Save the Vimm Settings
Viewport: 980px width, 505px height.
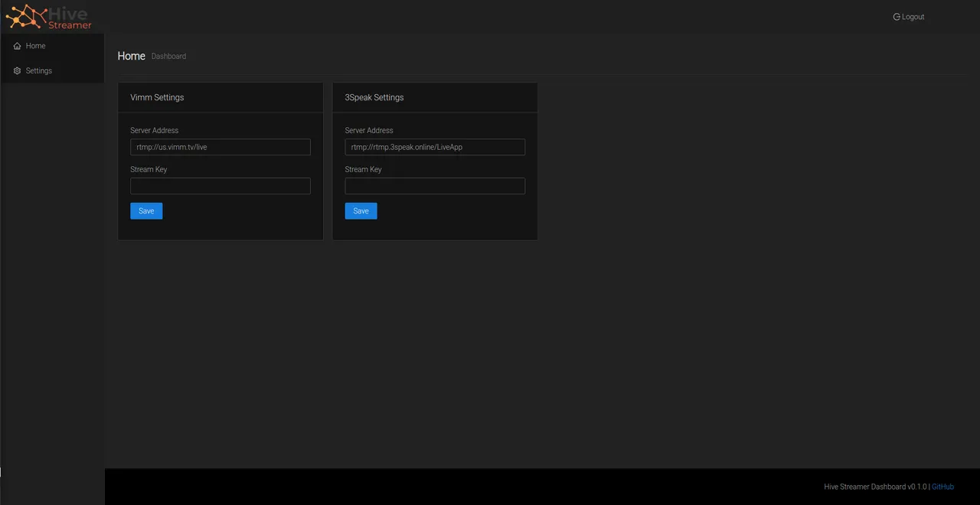click(x=146, y=211)
